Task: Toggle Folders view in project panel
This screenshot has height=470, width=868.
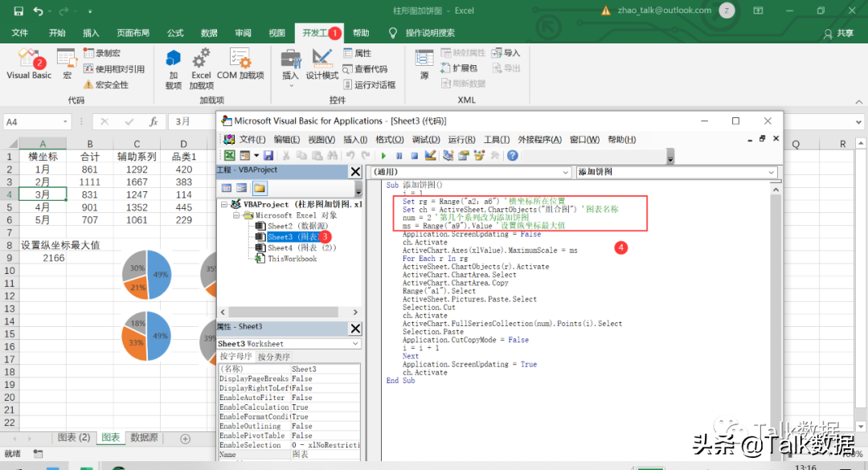Action: (x=259, y=188)
